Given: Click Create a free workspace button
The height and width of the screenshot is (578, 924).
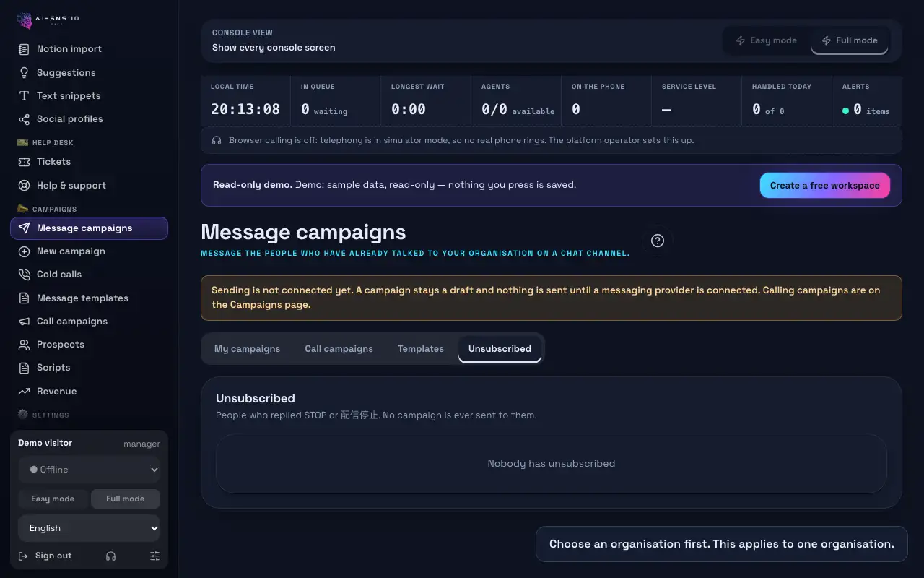Looking at the screenshot, I should pyautogui.click(x=825, y=186).
